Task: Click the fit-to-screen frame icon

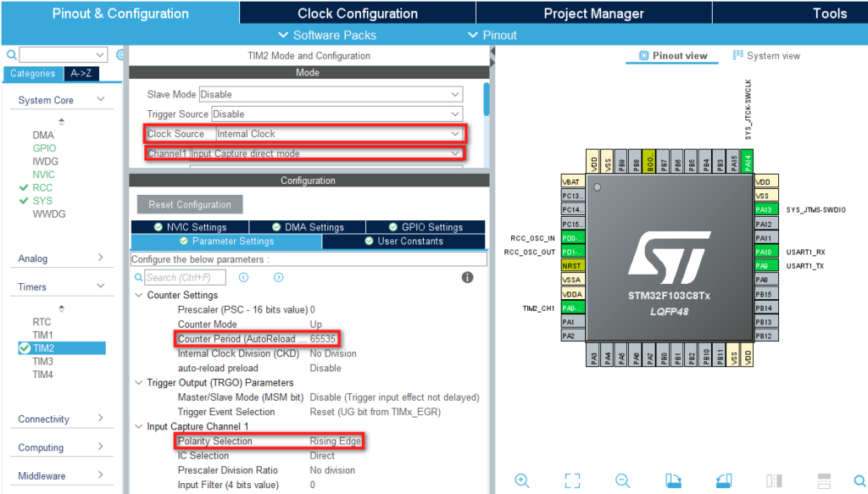Action: point(573,480)
